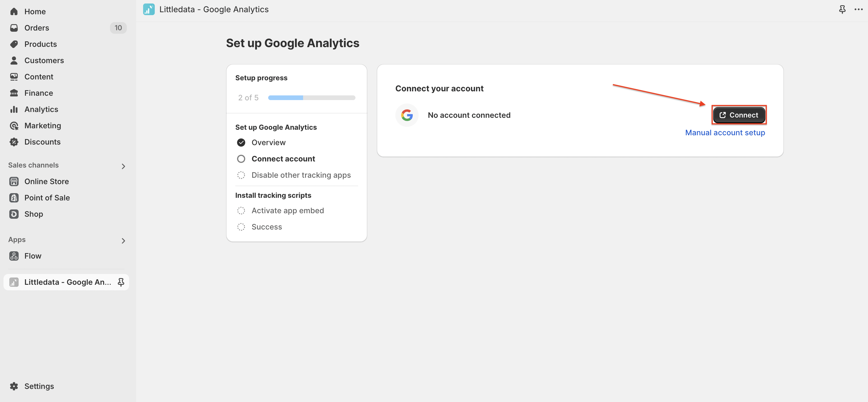Click the Apps heading label

tap(17, 240)
